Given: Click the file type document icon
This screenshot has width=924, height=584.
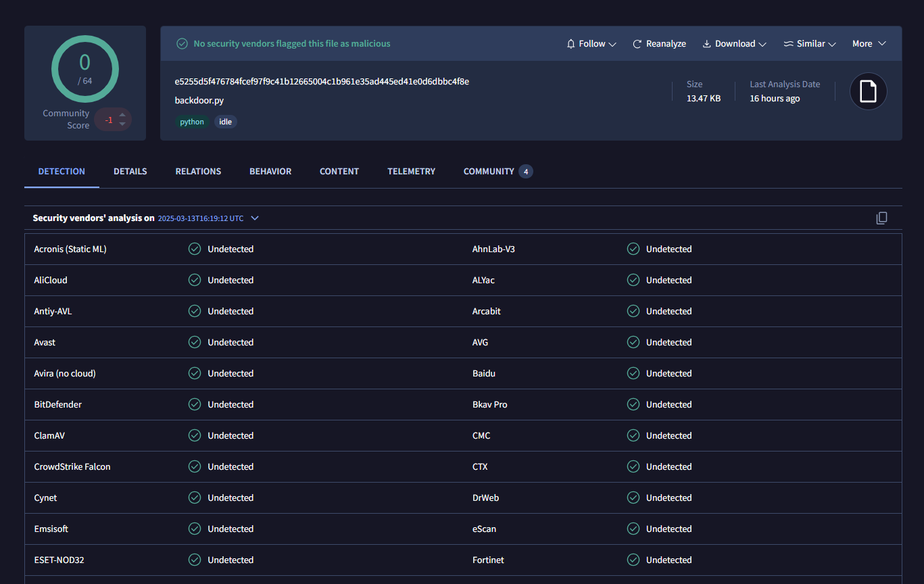Looking at the screenshot, I should [868, 91].
